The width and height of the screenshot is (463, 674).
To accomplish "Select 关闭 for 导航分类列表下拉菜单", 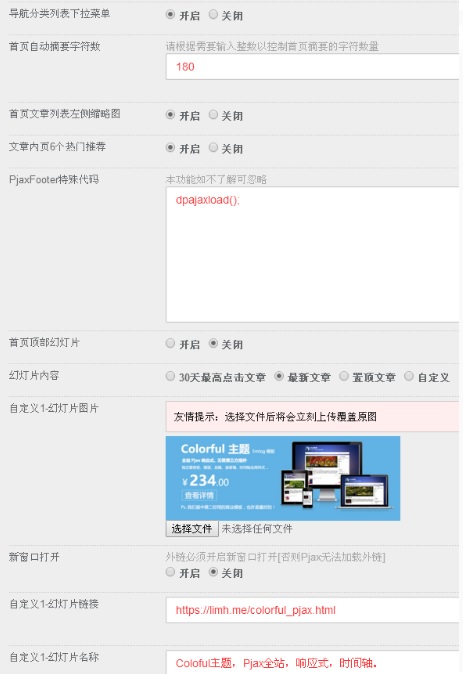I will (x=213, y=15).
